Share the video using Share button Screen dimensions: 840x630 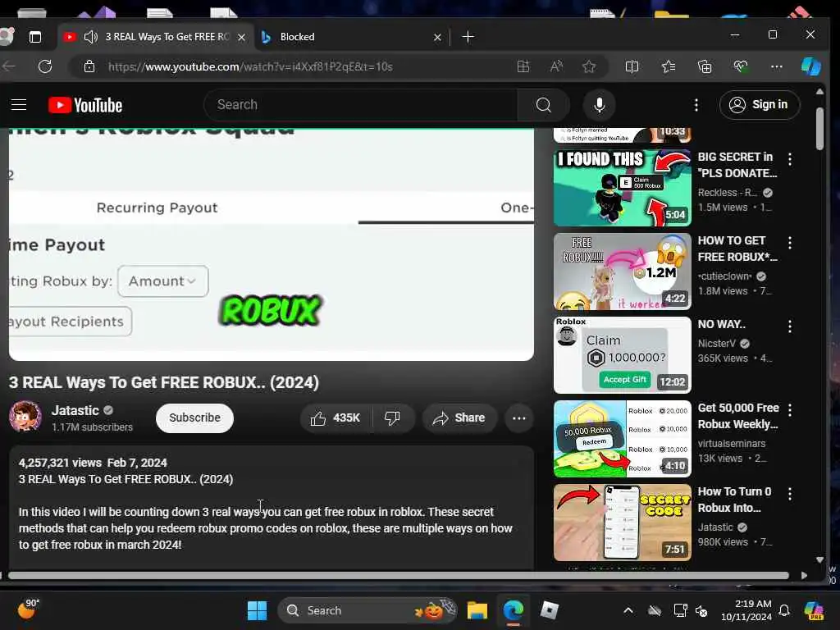tap(459, 418)
